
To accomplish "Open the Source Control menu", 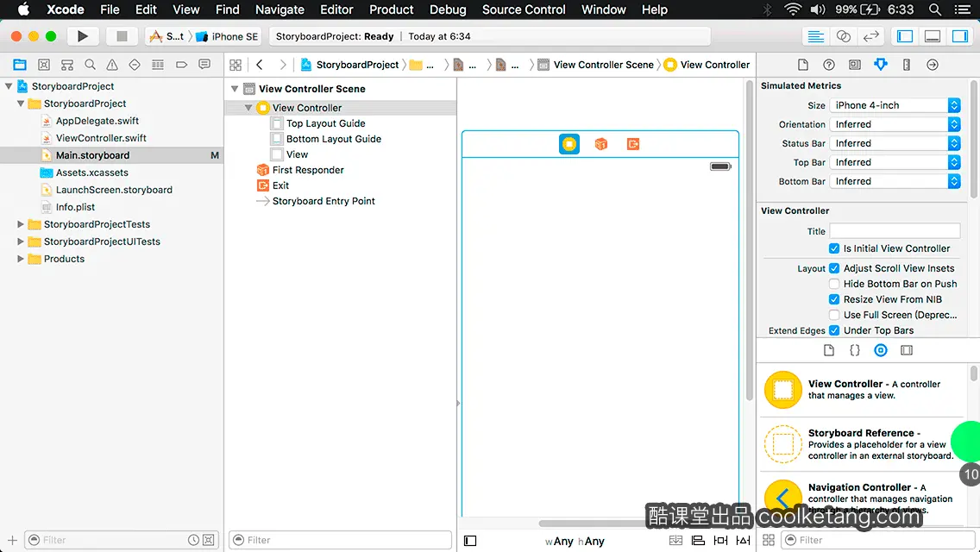I will [x=524, y=9].
